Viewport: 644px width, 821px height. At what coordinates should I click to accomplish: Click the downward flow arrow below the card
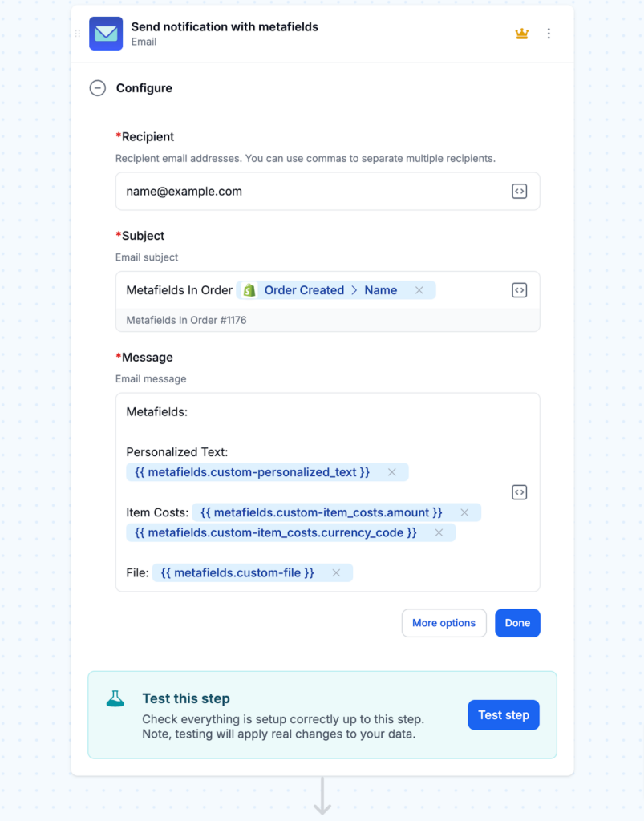322,794
